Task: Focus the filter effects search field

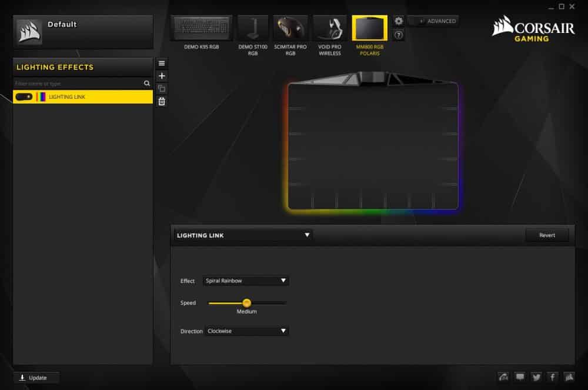Action: click(x=78, y=84)
